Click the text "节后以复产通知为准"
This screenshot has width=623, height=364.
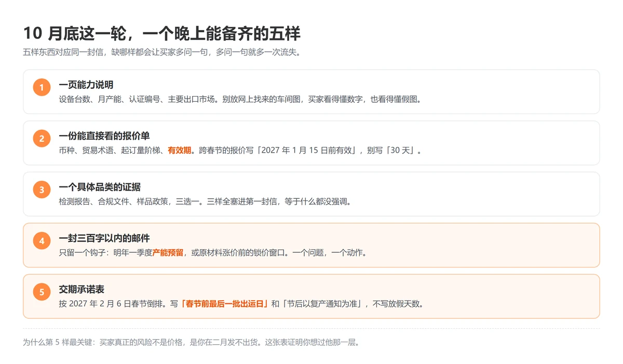point(323,304)
